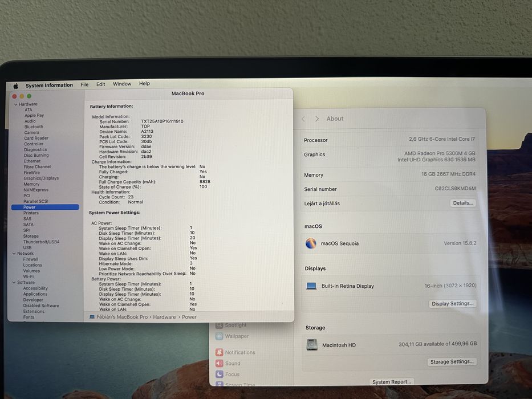Image resolution: width=532 pixels, height=399 pixels.
Task: Click the Macintosh HD disk icon
Action: [x=312, y=345]
